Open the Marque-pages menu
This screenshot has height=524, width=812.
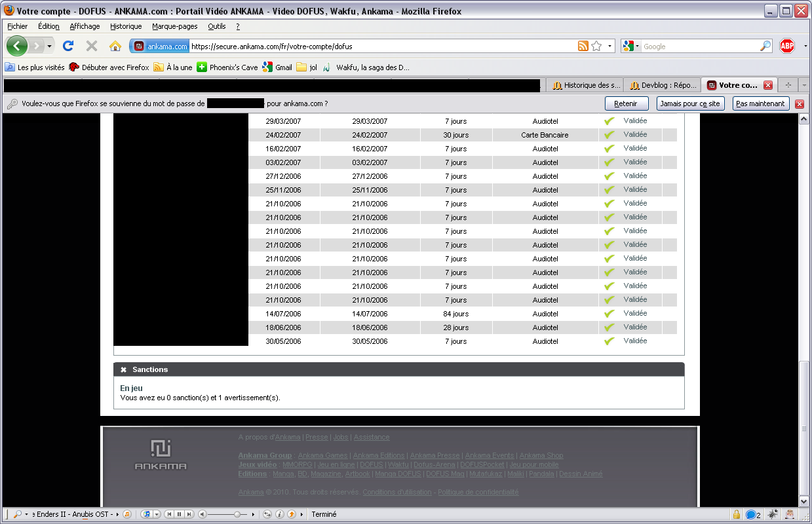pyautogui.click(x=175, y=26)
